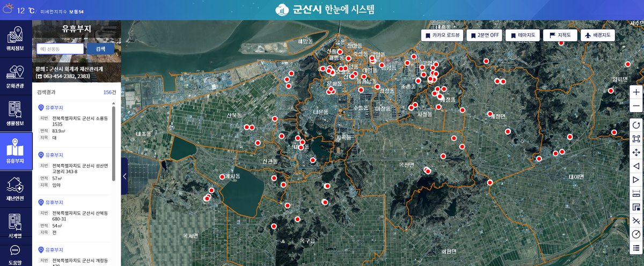Click the map zoom in plus button
644x266 pixels.
click(x=636, y=92)
